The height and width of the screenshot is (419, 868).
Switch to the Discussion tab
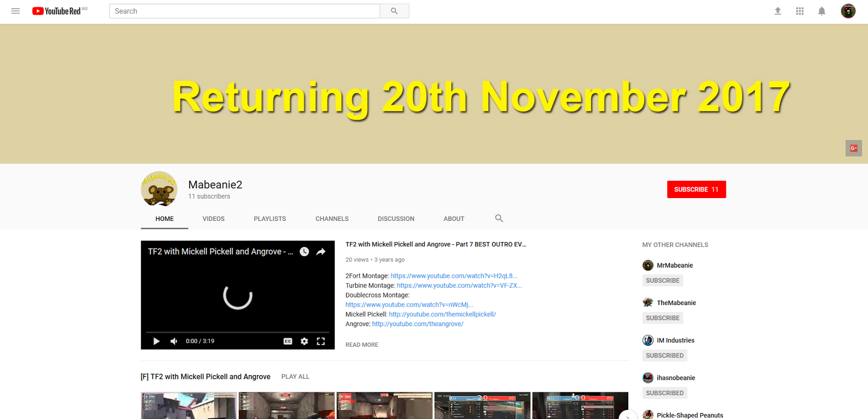click(x=396, y=219)
